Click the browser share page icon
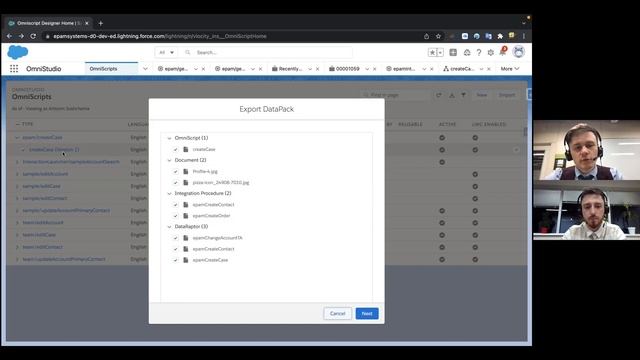Image resolution: width=640 pixels, height=360 pixels. tap(426, 36)
